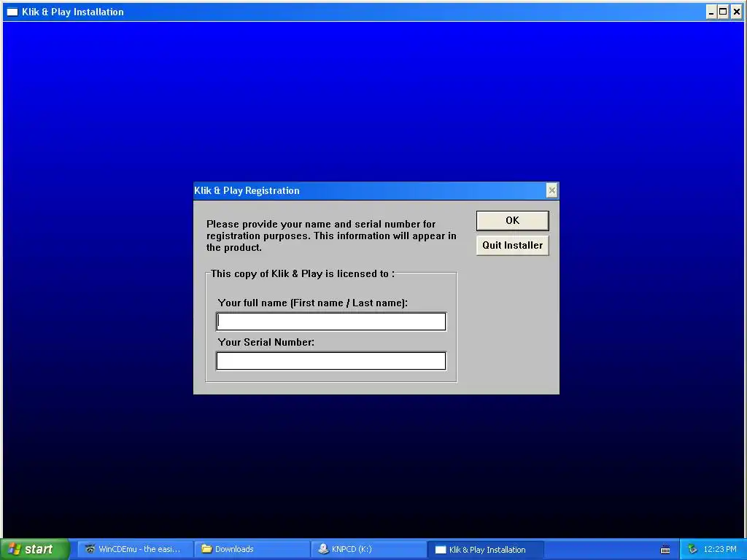Viewport: 747px width, 560px height.
Task: Click the 'Your full name' label text
Action: pyautogui.click(x=312, y=303)
